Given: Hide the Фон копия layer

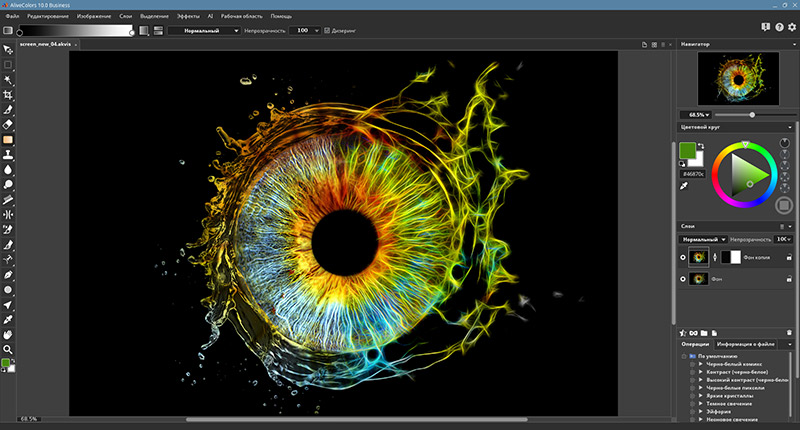Looking at the screenshot, I should (x=681, y=257).
